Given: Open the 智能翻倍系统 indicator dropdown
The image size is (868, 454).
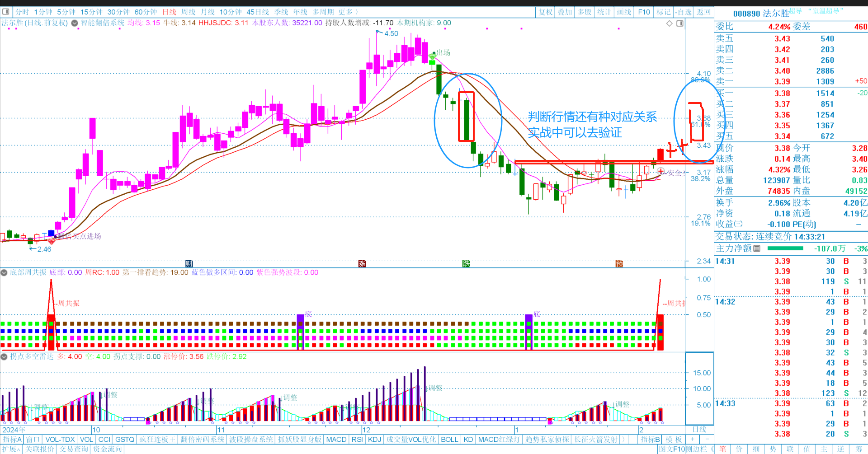Looking at the screenshot, I should (75, 23).
